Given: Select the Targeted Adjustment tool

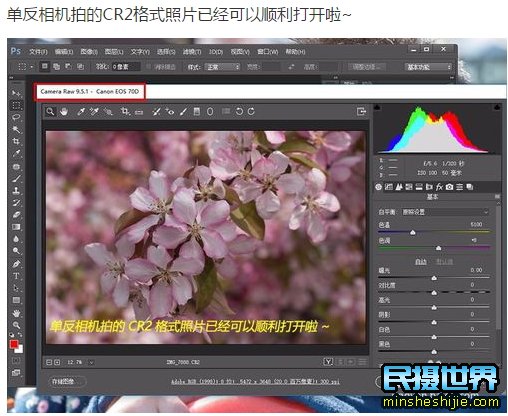Looking at the screenshot, I should point(109,111).
